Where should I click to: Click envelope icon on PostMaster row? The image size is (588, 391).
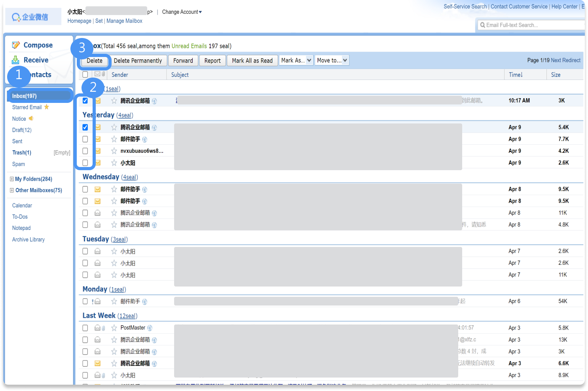[97, 328]
